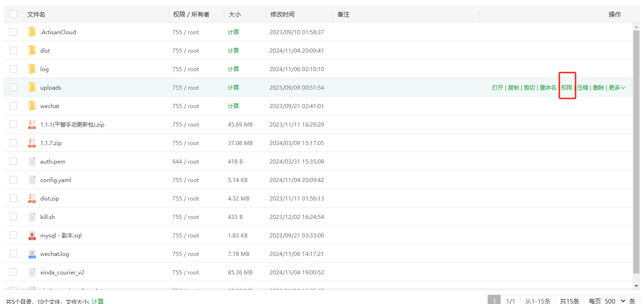The height and width of the screenshot is (304, 644).
Task: Select the checkbox beside the log folder
Action: click(x=13, y=69)
